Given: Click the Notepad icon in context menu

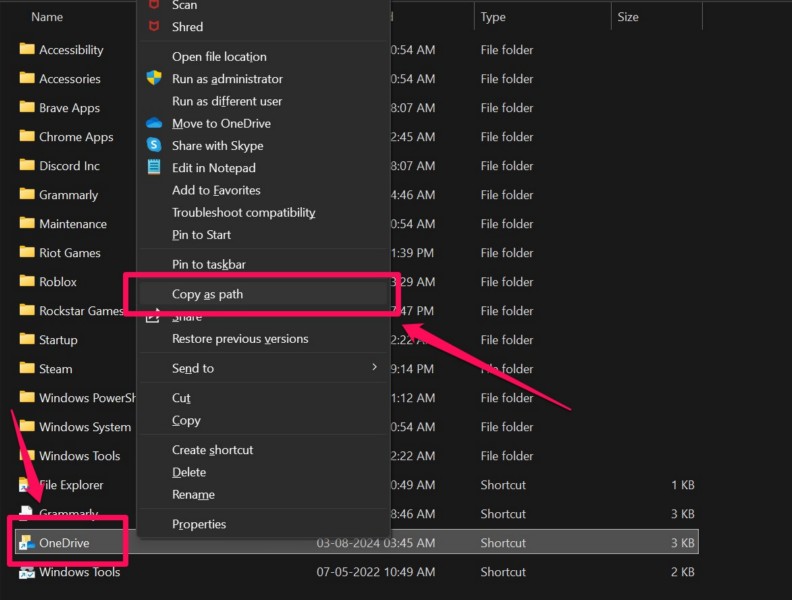Looking at the screenshot, I should pos(154,168).
